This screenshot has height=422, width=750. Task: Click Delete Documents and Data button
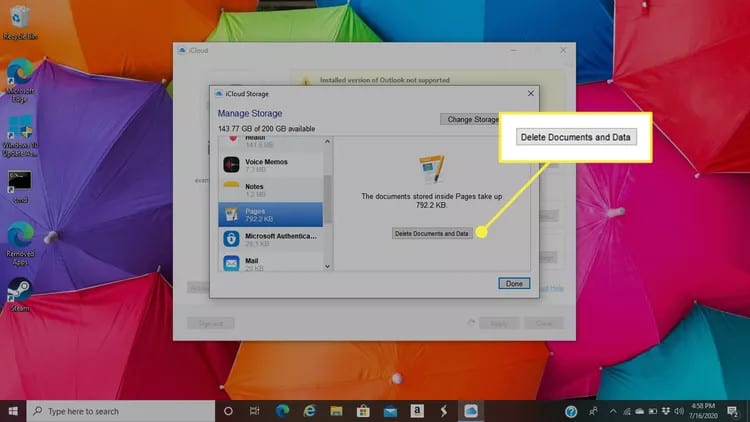point(432,233)
